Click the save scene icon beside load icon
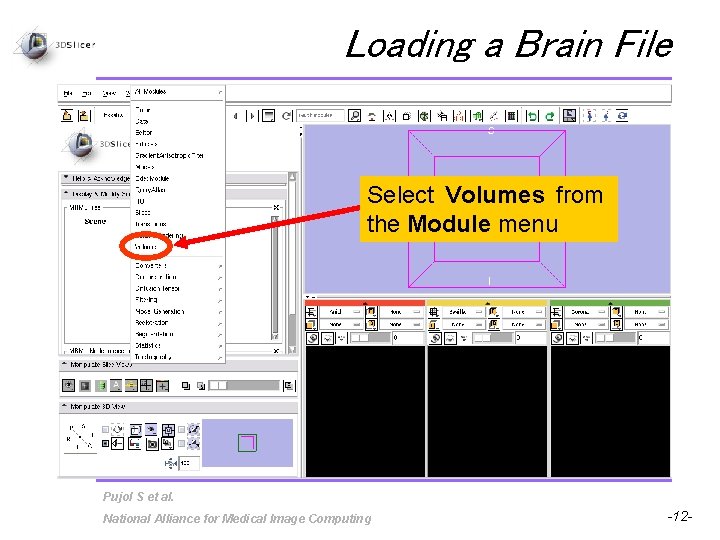 [84, 115]
